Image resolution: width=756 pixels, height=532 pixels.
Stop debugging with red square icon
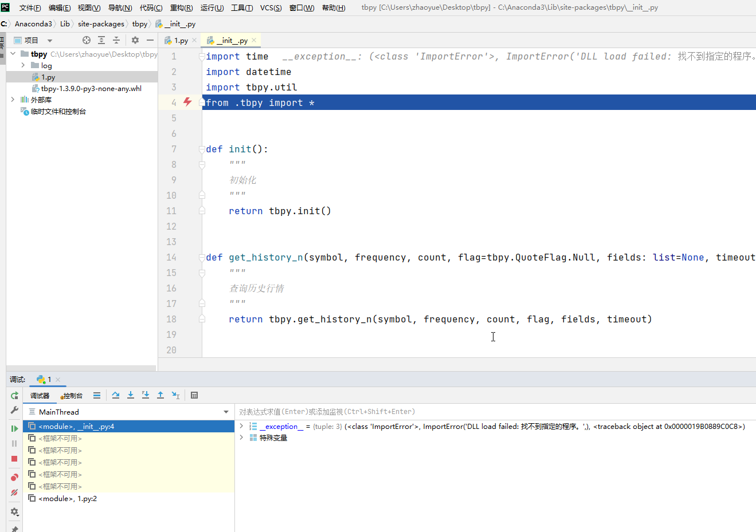pyautogui.click(x=14, y=459)
